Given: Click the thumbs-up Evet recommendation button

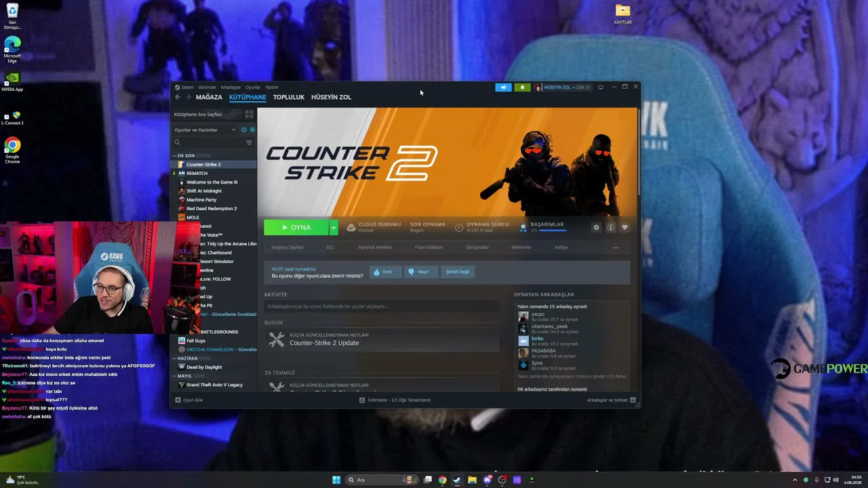Looking at the screenshot, I should (385, 272).
